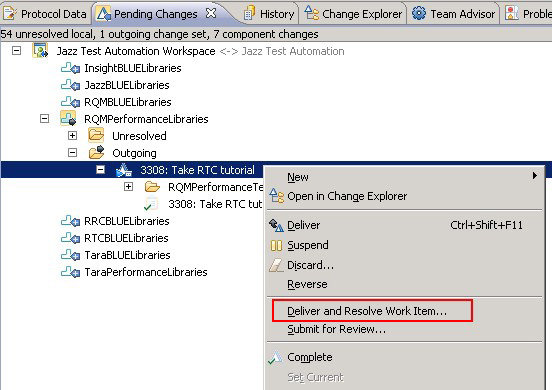Click the InsightBLUELibraries component icon
The image size is (552, 390).
pyautogui.click(x=70, y=68)
